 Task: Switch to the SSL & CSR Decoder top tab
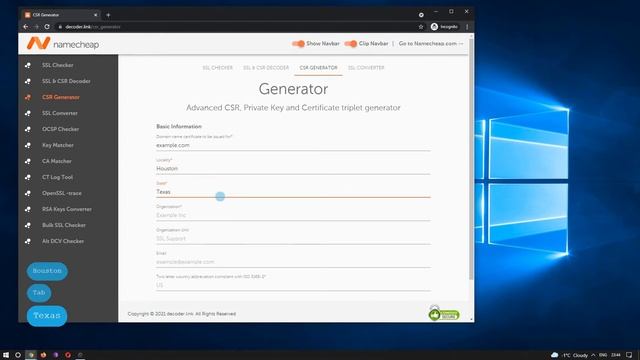(266, 68)
